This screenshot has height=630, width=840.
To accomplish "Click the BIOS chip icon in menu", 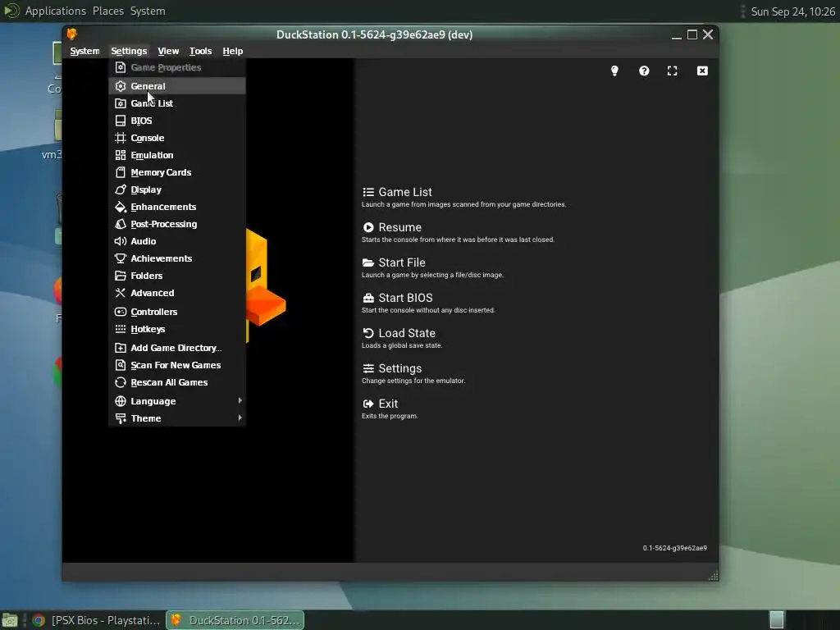I will click(x=121, y=121).
